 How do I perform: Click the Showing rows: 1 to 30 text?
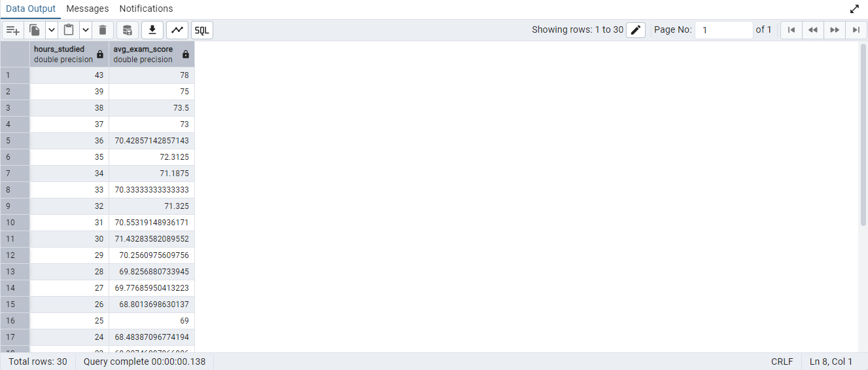(x=578, y=30)
